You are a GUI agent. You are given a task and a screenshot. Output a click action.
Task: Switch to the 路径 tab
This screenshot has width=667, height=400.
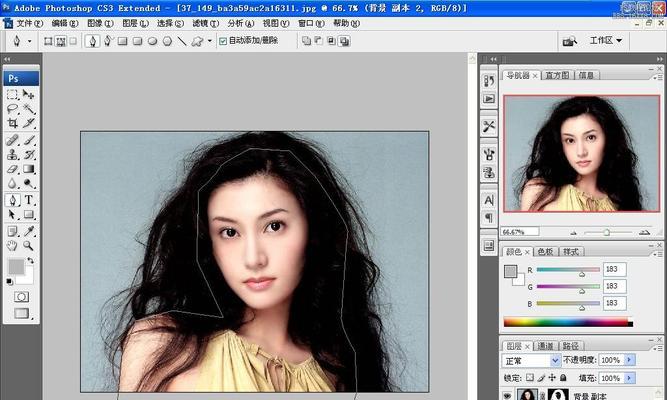point(570,346)
